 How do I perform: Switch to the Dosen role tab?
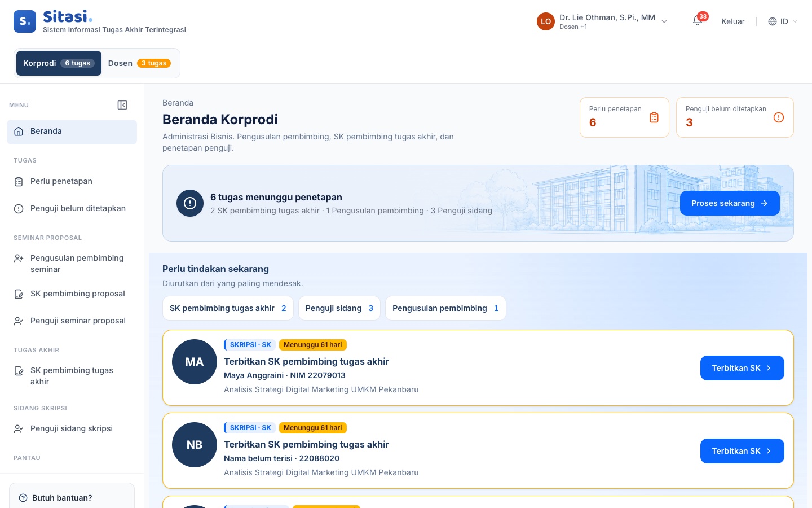(139, 63)
